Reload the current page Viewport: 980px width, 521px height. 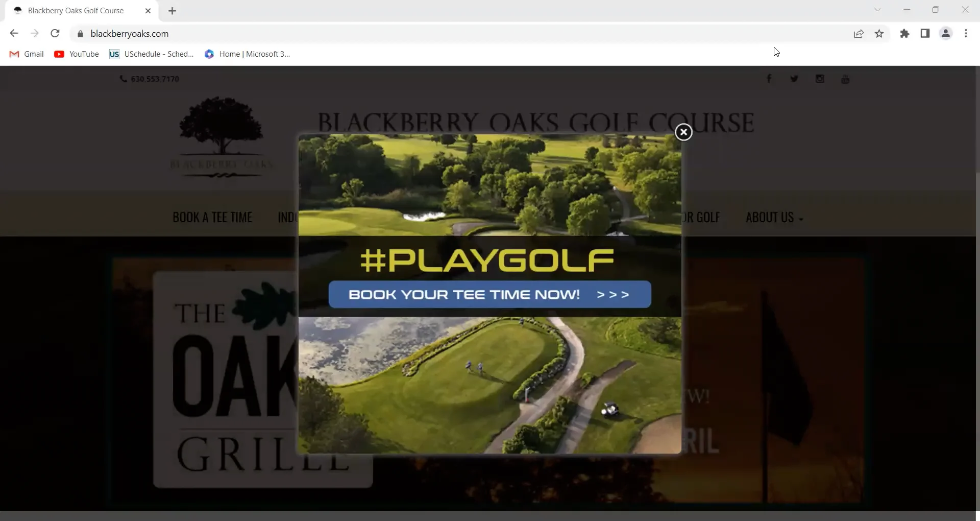click(x=55, y=34)
